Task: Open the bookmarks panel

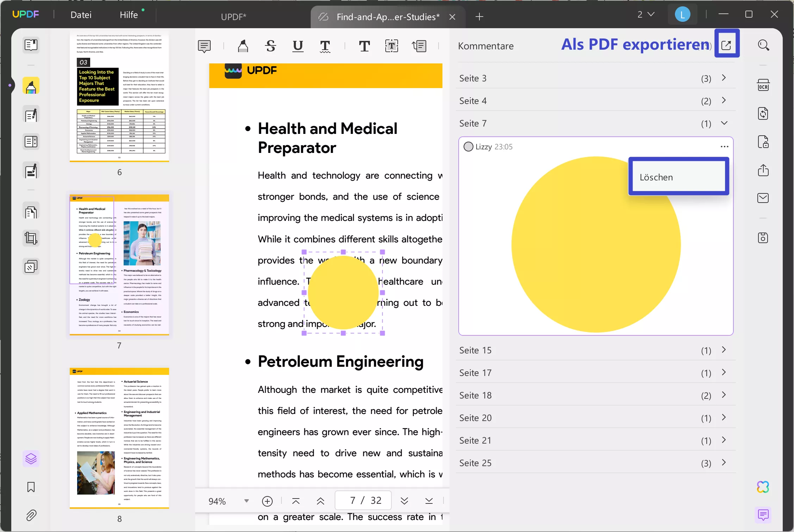Action: pyautogui.click(x=31, y=487)
